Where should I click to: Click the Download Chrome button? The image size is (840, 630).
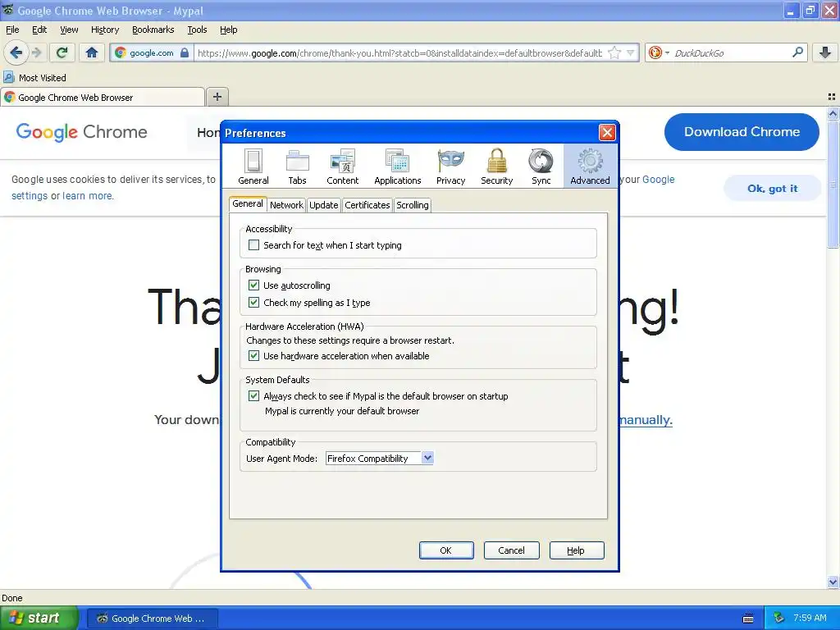742,132
